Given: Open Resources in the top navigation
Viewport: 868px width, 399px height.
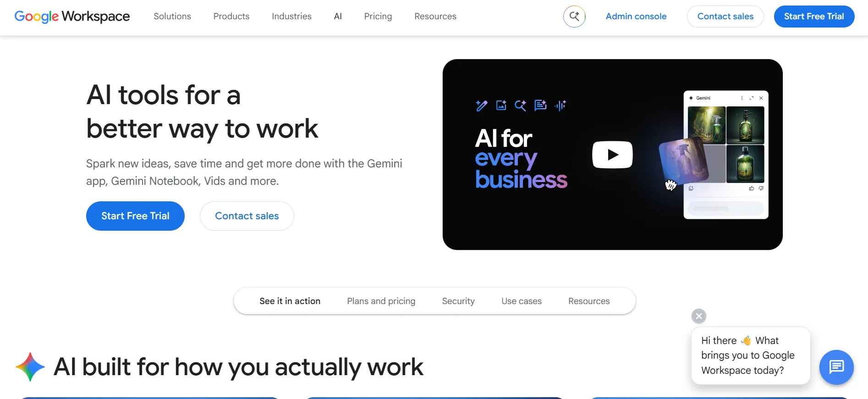Looking at the screenshot, I should pos(435,17).
